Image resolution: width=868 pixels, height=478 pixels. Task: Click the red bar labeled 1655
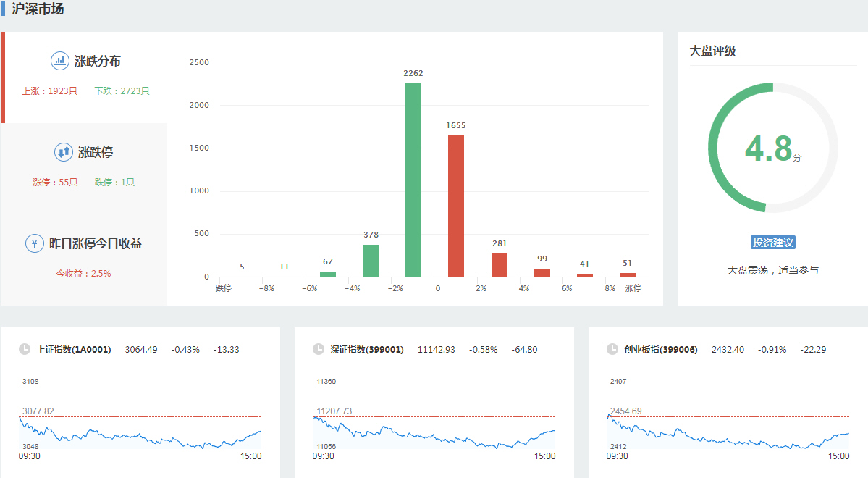(x=456, y=206)
